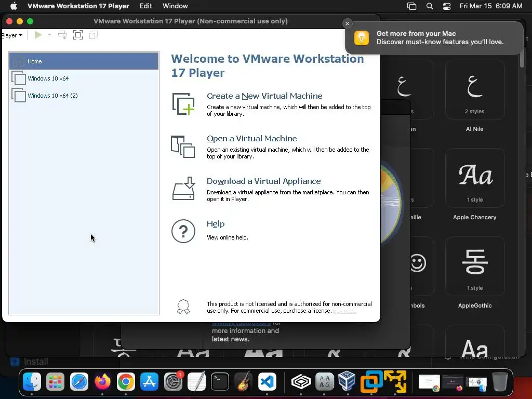Click the Create a New Virtual Machine icon

(x=183, y=104)
